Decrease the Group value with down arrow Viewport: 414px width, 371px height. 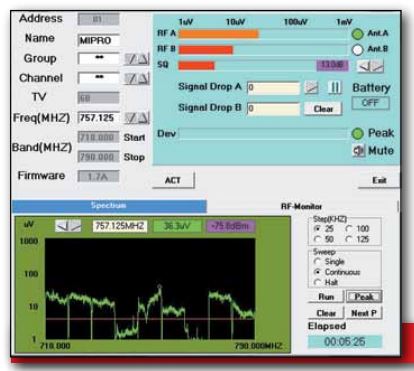tap(131, 59)
